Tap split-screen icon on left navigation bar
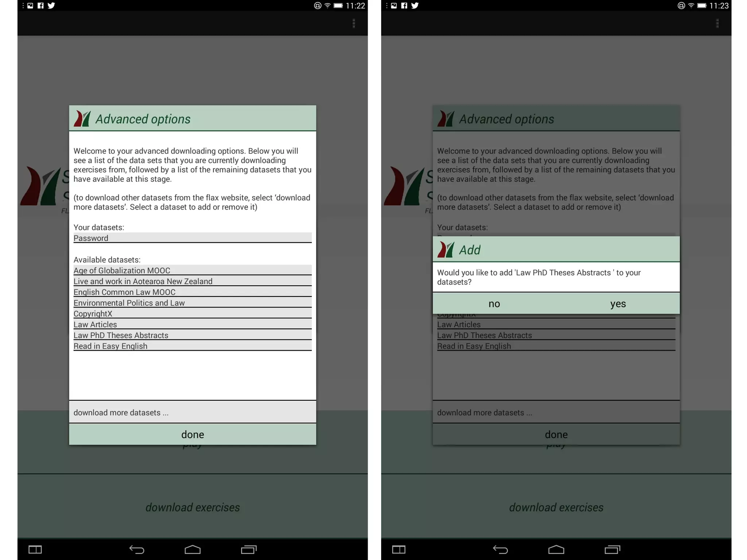Viewport: 747px width, 560px height. point(35,549)
